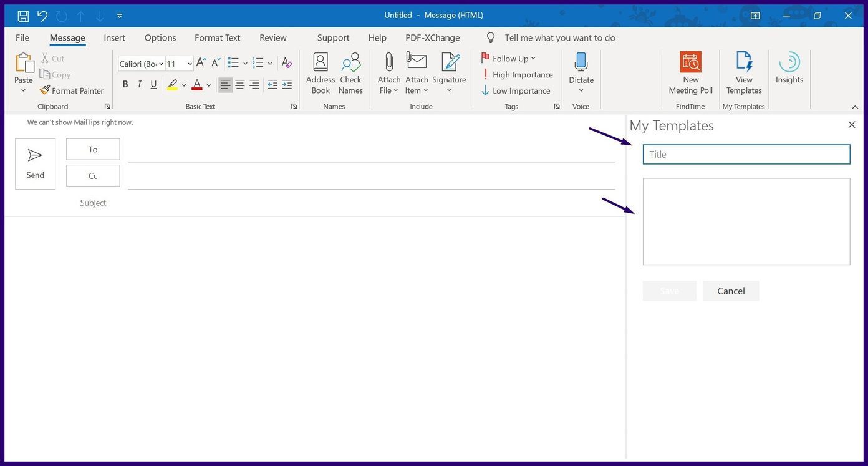Open Basic Text dialog launcher
The image size is (868, 466).
tap(294, 107)
